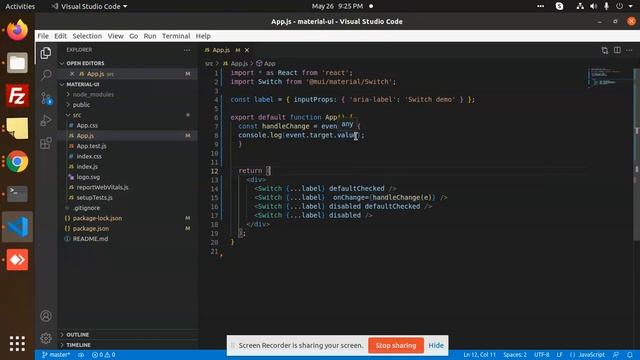This screenshot has height=360, width=640.
Task: Click the master branch indicator
Action: [x=56, y=355]
